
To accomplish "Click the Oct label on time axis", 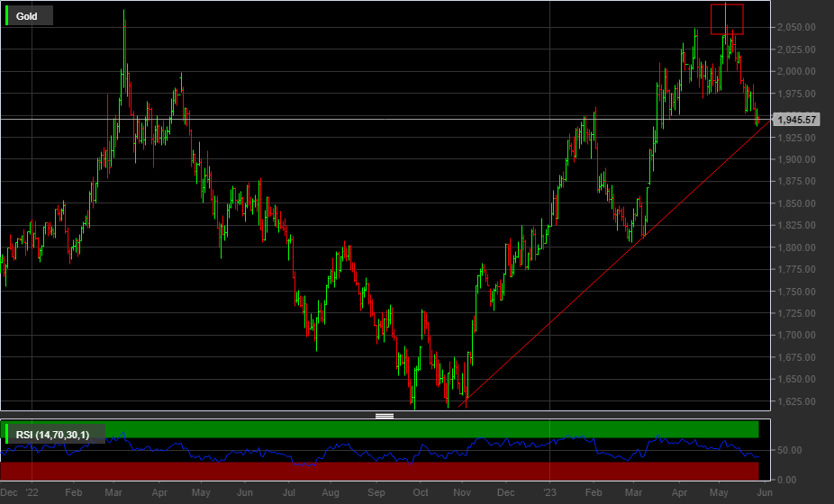I will [x=421, y=493].
